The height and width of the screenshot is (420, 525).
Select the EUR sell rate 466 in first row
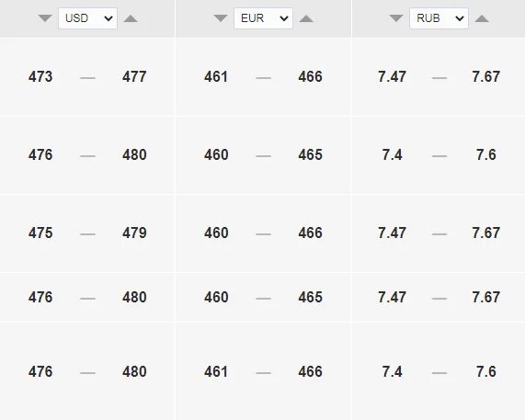click(311, 76)
